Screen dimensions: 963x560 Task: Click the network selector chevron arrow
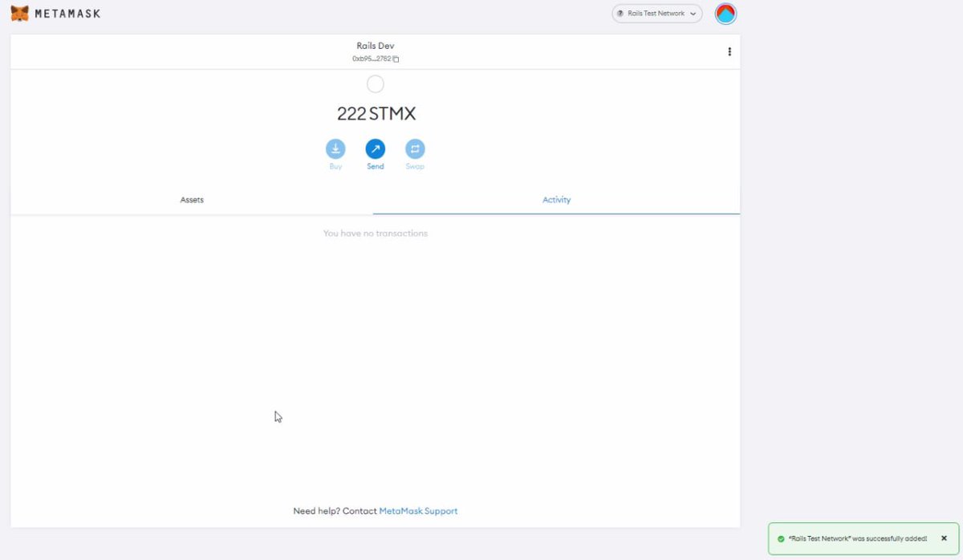pos(693,13)
